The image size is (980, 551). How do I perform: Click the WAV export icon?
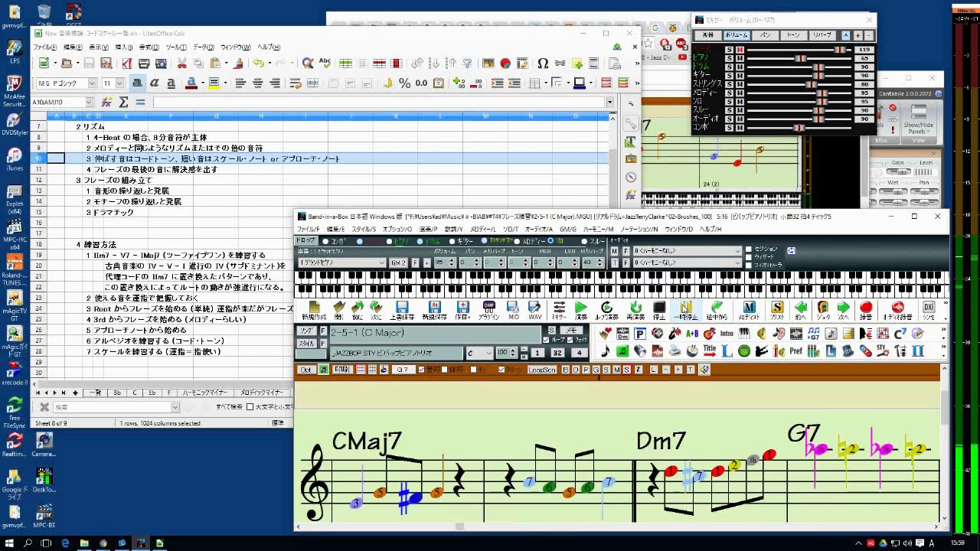click(x=535, y=310)
